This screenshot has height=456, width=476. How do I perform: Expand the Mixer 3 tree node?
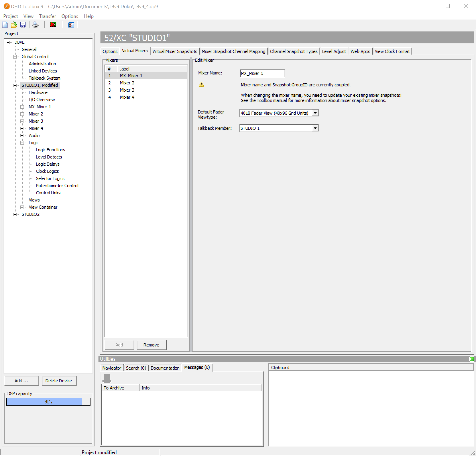point(22,121)
